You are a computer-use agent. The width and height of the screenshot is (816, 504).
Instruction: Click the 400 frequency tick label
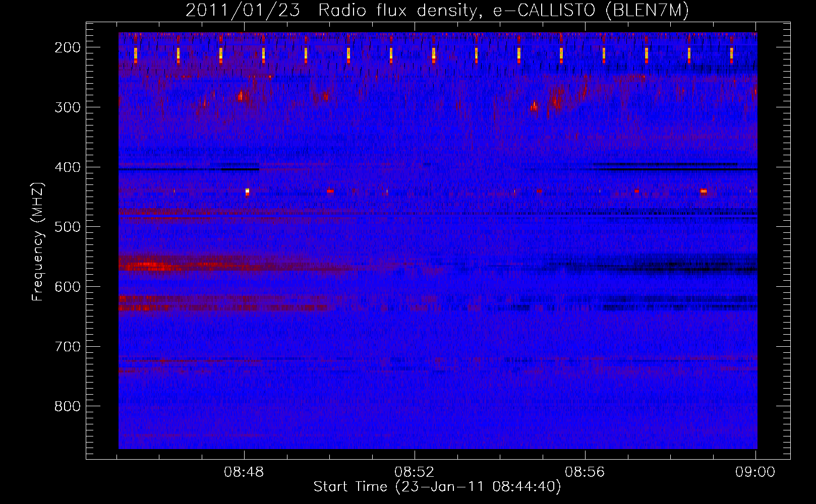point(68,167)
